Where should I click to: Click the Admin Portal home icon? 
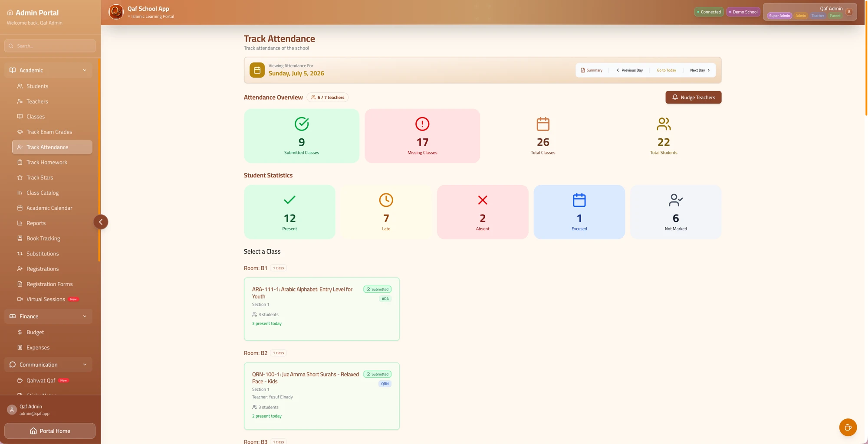click(x=10, y=13)
